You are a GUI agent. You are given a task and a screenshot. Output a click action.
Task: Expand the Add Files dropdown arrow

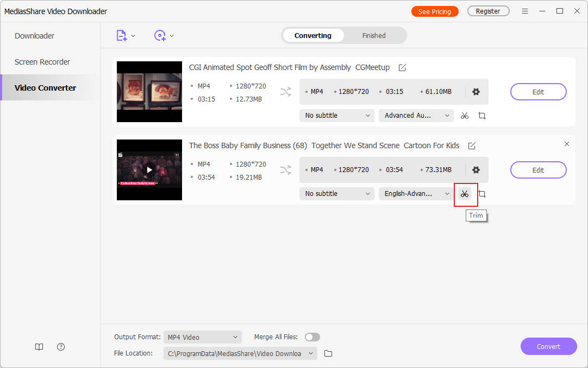coord(134,36)
